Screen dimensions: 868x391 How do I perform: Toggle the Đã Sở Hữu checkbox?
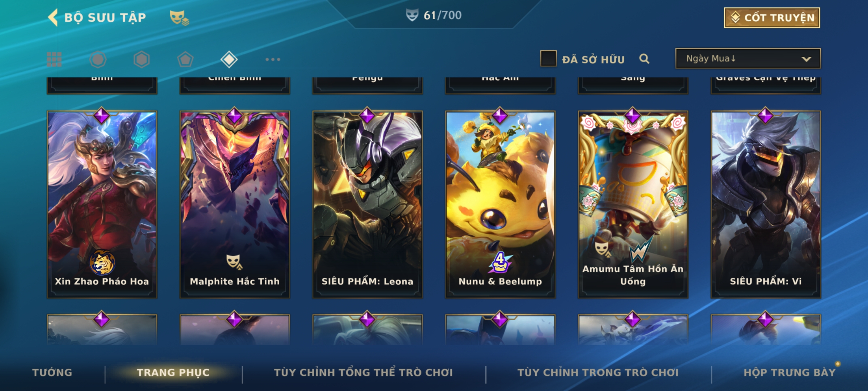(548, 59)
